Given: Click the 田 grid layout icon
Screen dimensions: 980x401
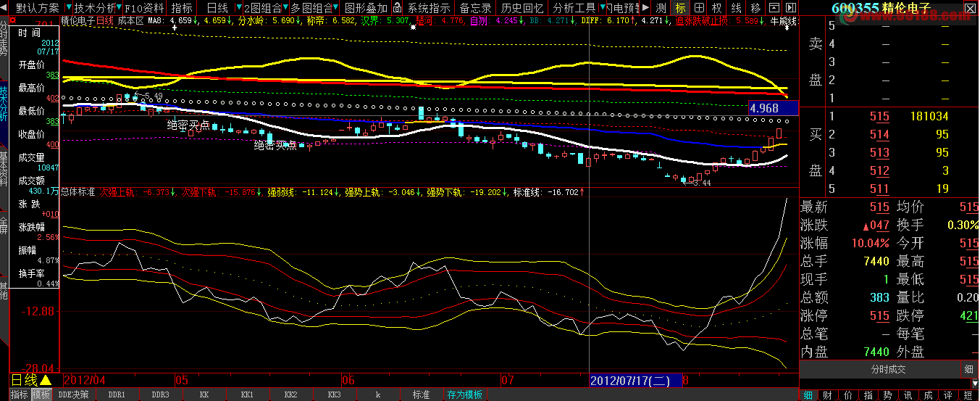Looking at the screenshot, I should (x=698, y=8).
